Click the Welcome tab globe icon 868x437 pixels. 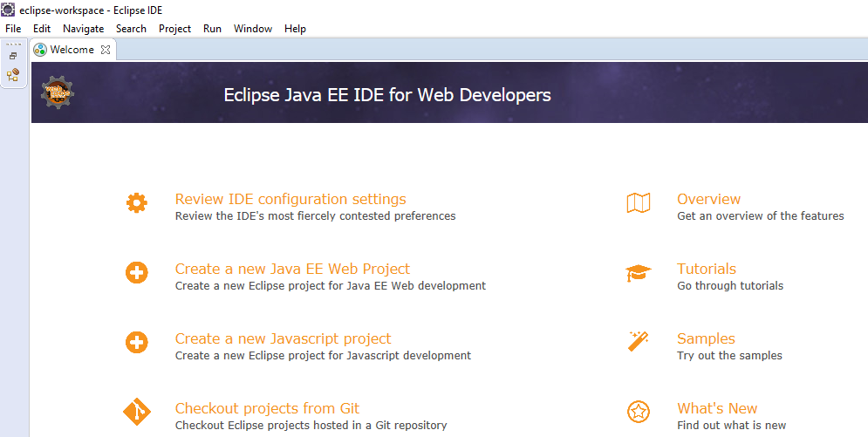click(x=40, y=50)
